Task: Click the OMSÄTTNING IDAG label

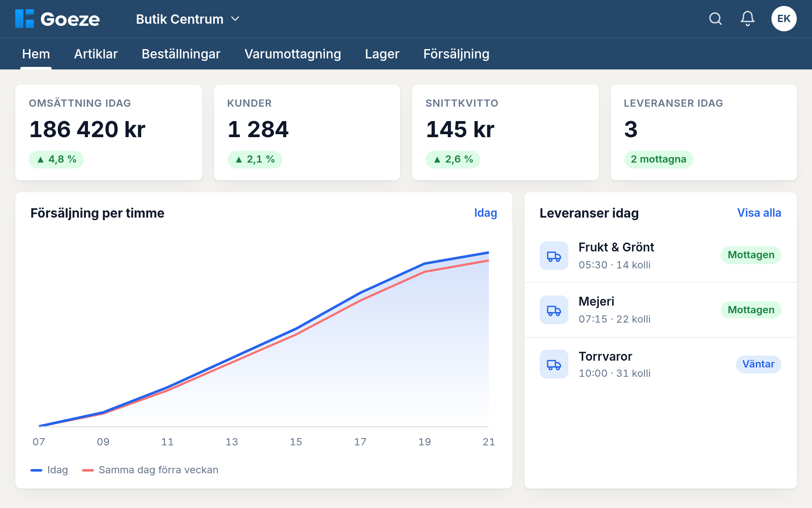Action: click(x=80, y=103)
